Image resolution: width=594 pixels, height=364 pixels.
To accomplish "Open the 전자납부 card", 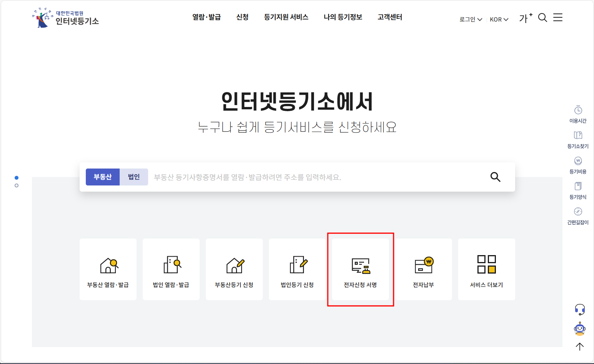I will pos(424,269).
